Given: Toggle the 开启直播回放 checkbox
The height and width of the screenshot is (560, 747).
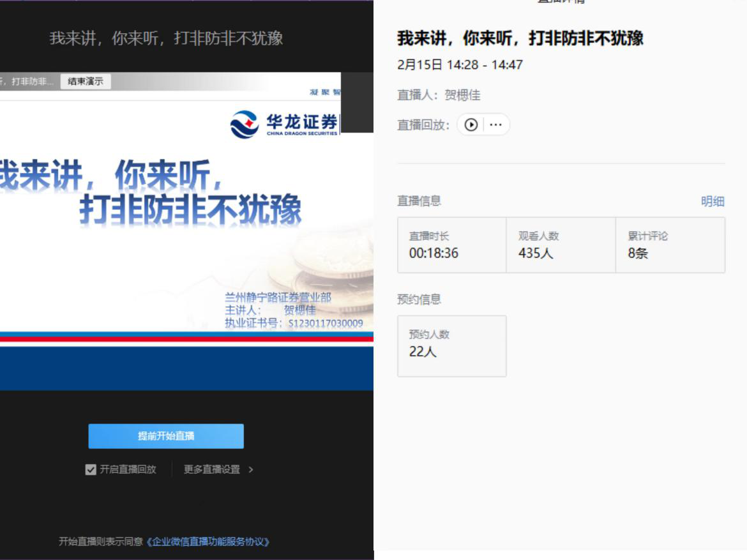Looking at the screenshot, I should click(91, 469).
